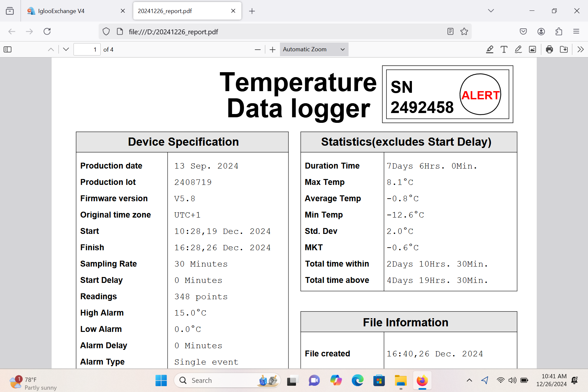Reload the current page
This screenshot has width=588, height=392.
(x=47, y=31)
